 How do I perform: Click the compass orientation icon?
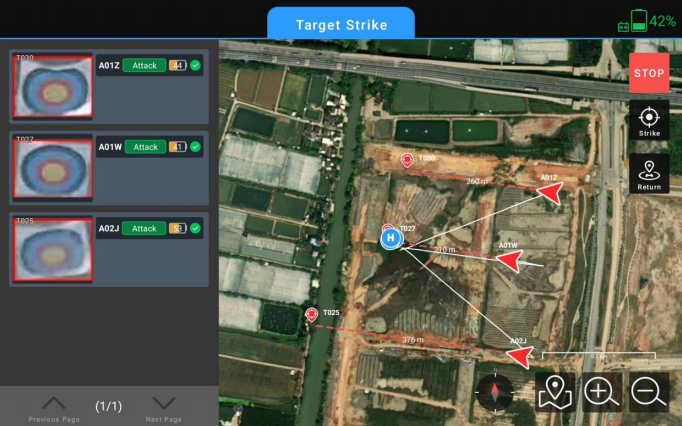[x=492, y=393]
